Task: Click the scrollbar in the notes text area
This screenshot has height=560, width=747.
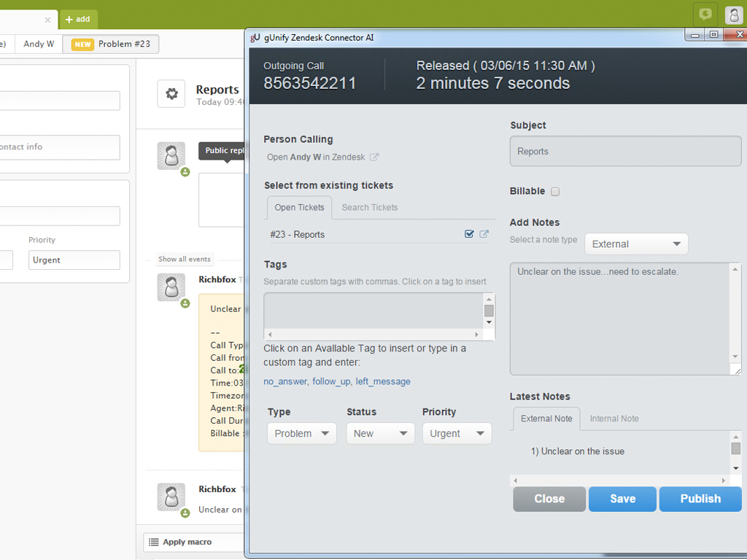Action: [x=736, y=319]
